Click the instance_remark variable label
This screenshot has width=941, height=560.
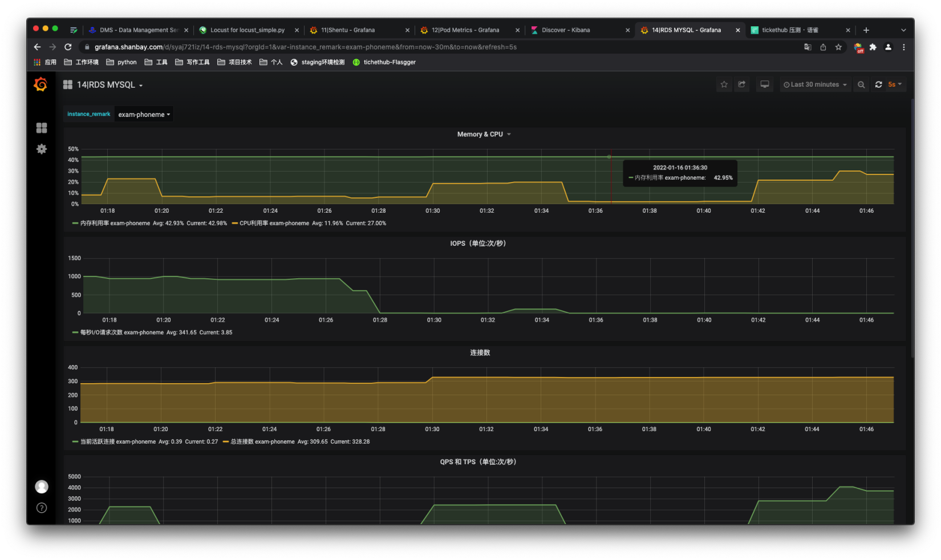[x=89, y=114]
